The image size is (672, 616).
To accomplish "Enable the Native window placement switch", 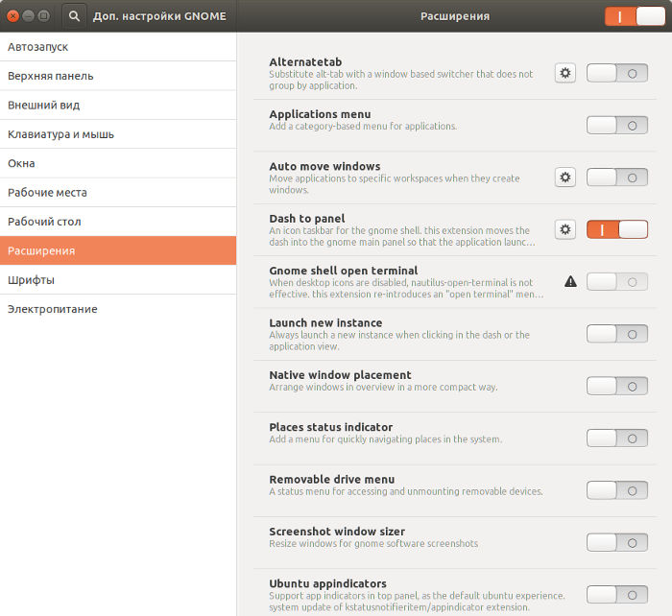I will [616, 387].
